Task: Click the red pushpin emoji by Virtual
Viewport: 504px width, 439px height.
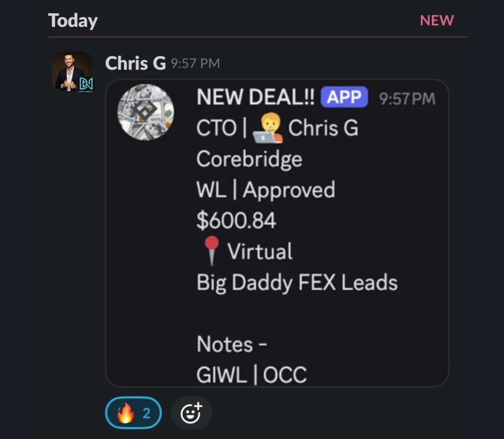Action: (x=211, y=251)
